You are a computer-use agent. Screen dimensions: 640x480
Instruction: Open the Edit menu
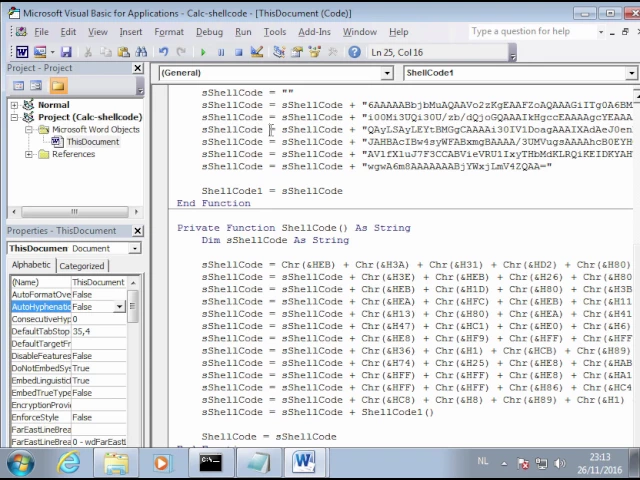[68, 32]
